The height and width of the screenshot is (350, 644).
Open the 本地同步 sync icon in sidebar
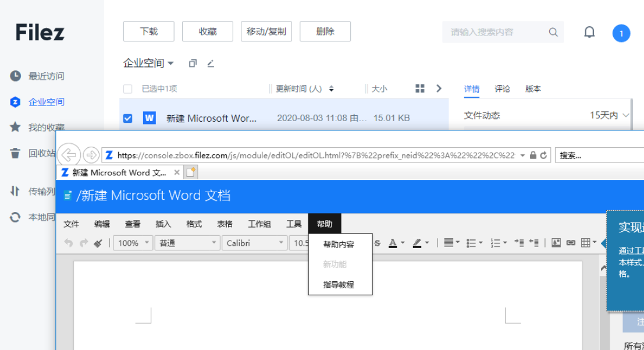pyautogui.click(x=15, y=217)
